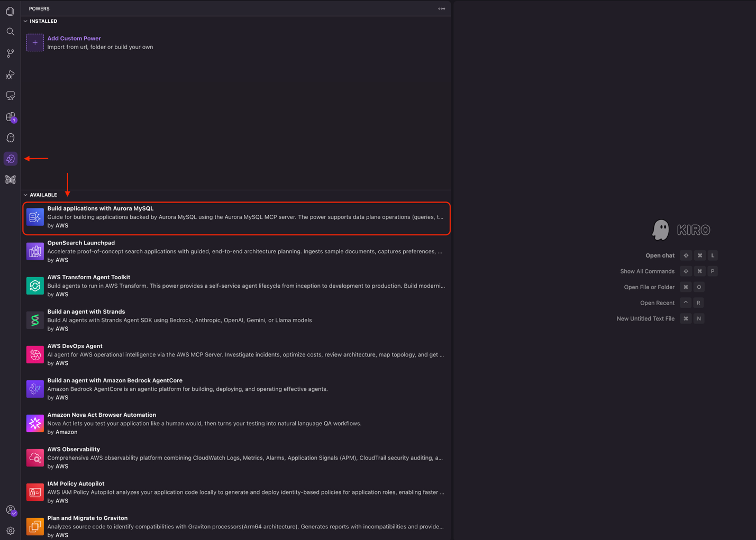
Task: Open the butterfly icon in activity bar
Action: click(x=10, y=180)
